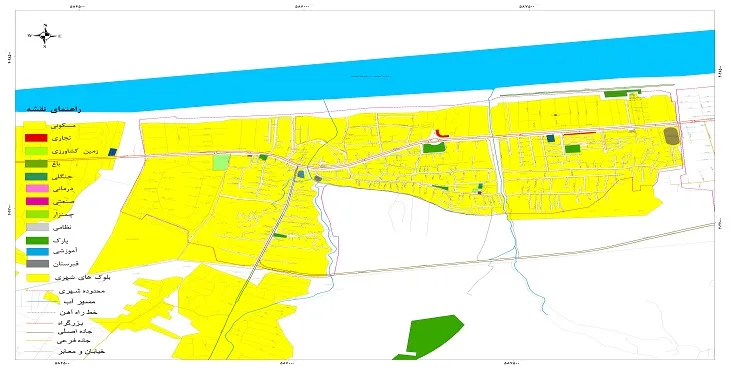Select the green پارک legend swatch
730x370 pixels.
[x=37, y=241]
